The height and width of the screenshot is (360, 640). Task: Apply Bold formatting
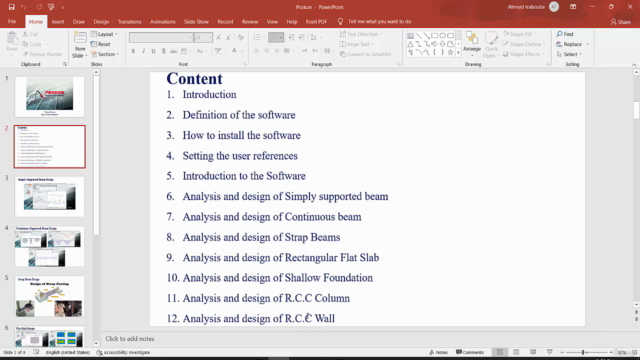point(133,51)
